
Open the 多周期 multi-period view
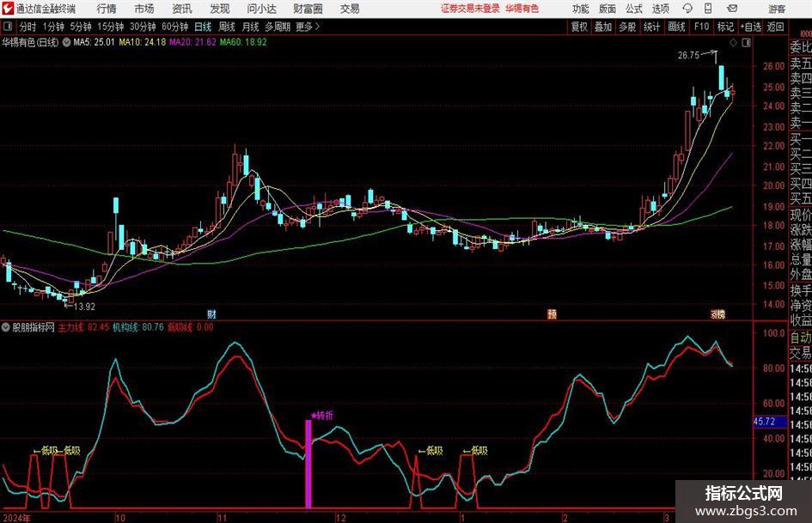tap(278, 27)
